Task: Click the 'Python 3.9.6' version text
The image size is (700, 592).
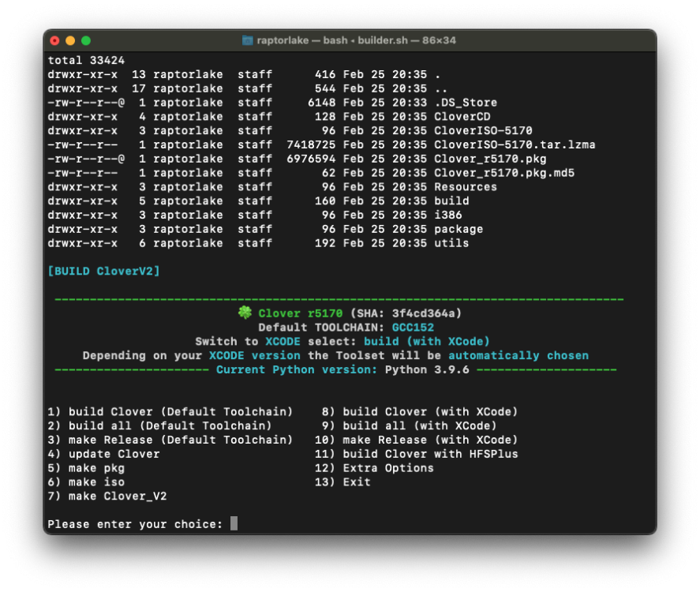Action: pyautogui.click(x=427, y=369)
